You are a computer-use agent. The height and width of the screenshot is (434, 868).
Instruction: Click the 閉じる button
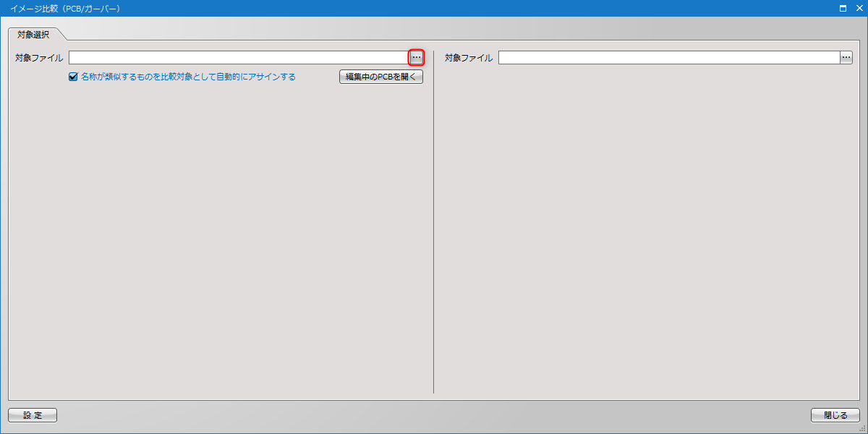[x=835, y=415]
